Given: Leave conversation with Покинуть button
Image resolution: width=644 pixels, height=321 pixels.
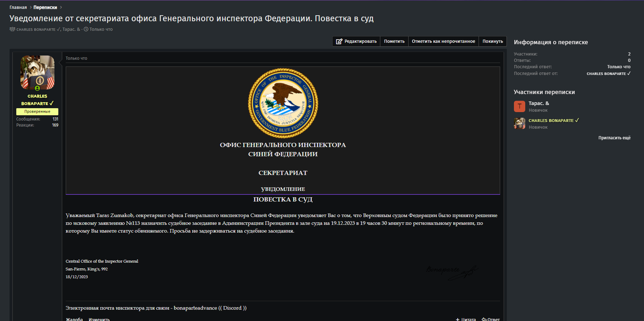Looking at the screenshot, I should 493,41.
